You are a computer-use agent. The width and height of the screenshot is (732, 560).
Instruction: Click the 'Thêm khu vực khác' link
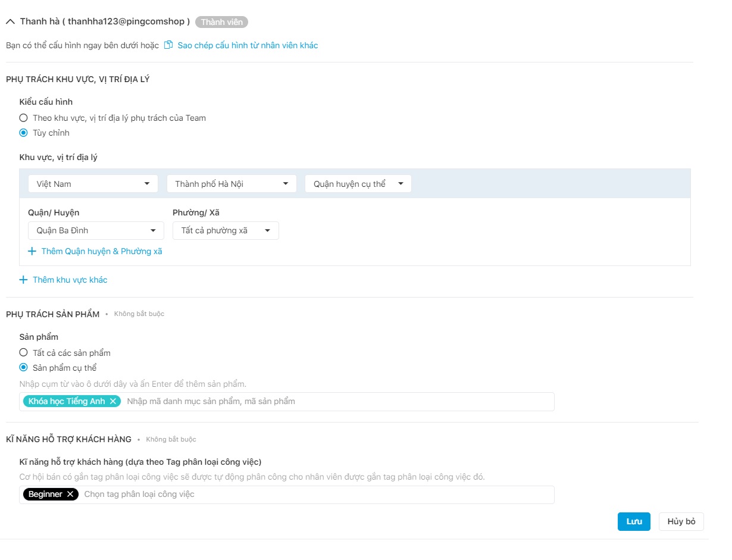point(70,280)
